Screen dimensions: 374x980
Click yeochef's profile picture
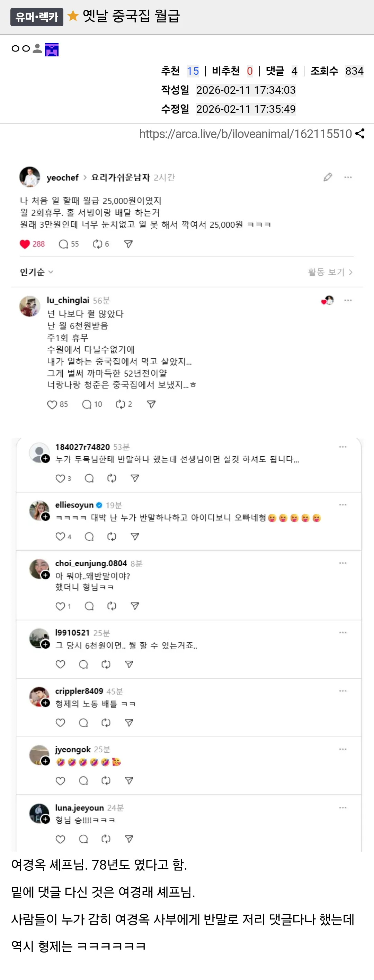pyautogui.click(x=30, y=177)
